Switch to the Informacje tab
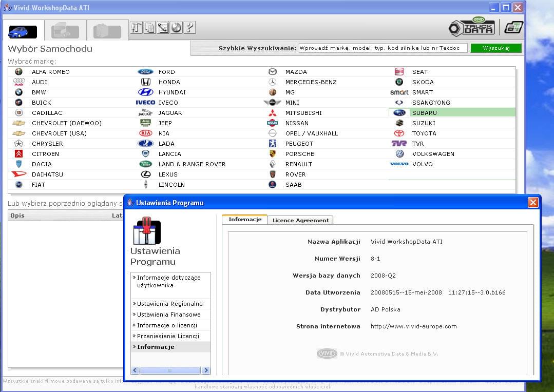This screenshot has width=554, height=392. pos(245,219)
